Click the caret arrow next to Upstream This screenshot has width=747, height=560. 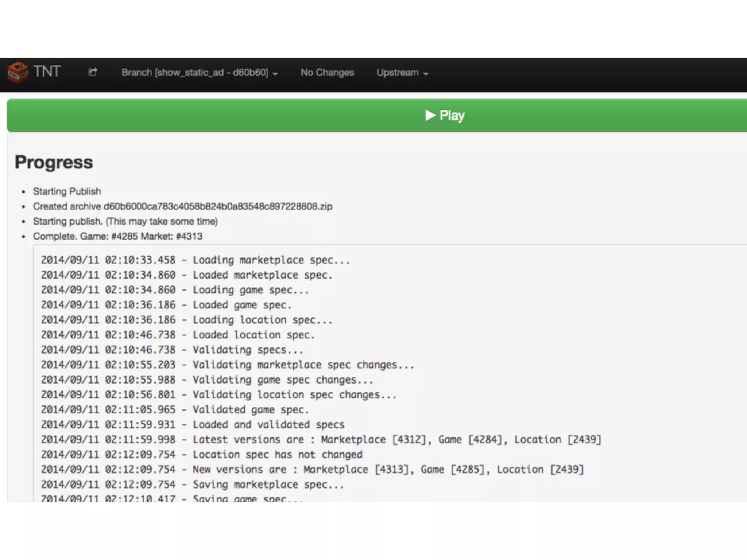pyautogui.click(x=426, y=74)
